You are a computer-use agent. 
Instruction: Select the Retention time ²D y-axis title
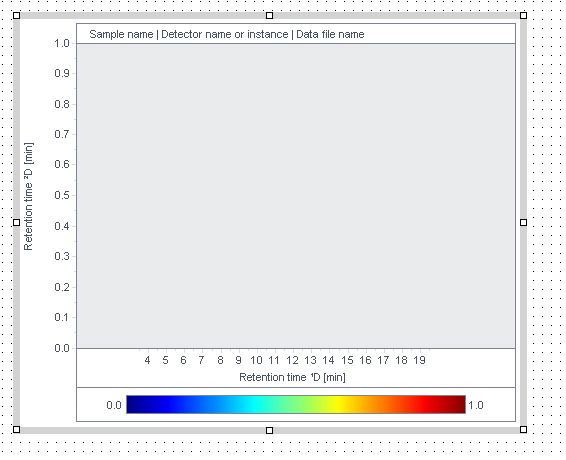click(x=29, y=196)
